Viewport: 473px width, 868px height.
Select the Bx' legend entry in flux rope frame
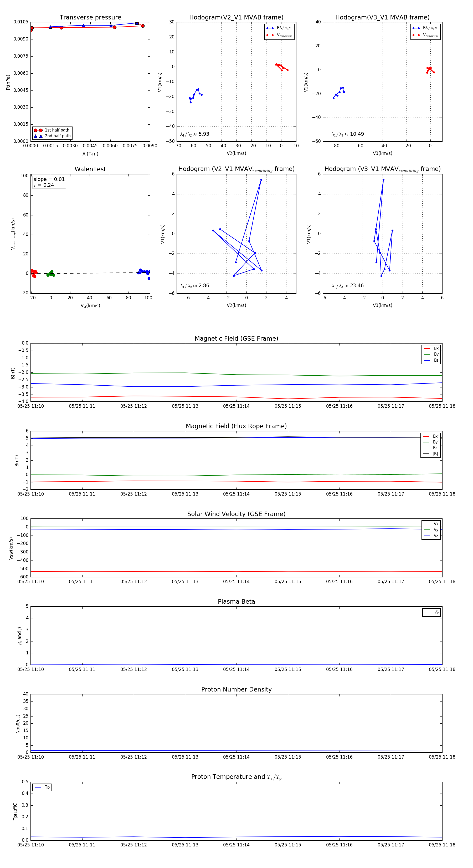(431, 436)
